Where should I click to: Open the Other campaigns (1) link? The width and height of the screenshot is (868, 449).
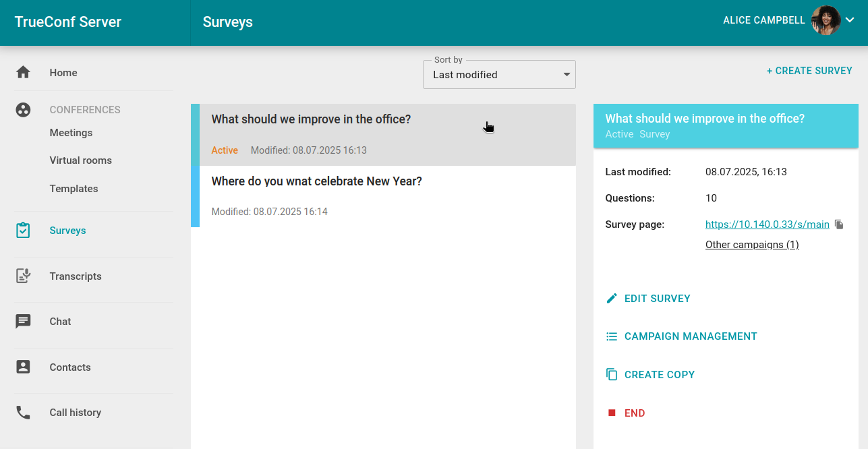pyautogui.click(x=751, y=244)
